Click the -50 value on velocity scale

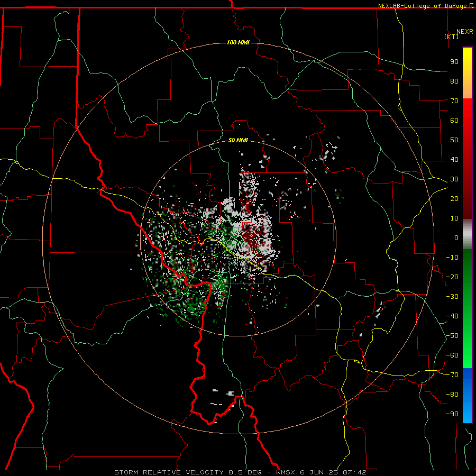[452, 336]
